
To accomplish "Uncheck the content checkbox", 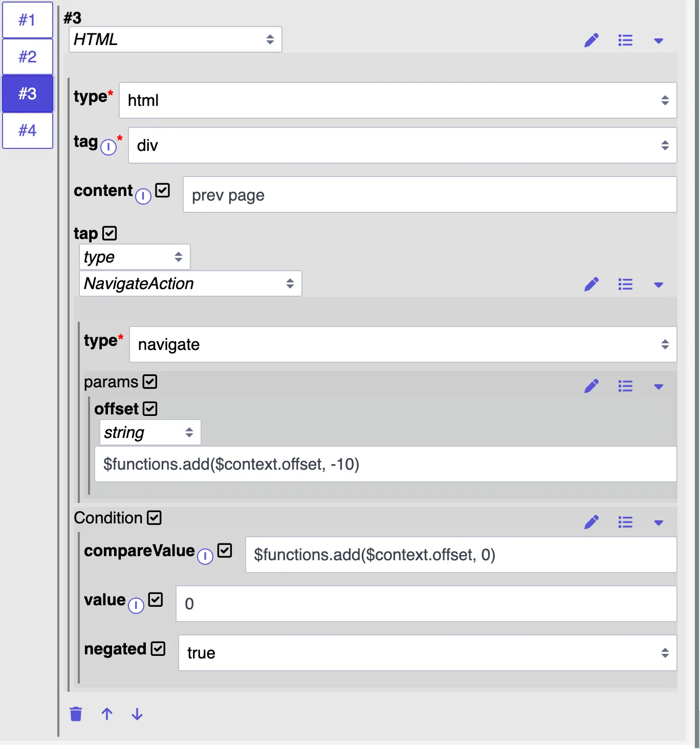I will [163, 190].
